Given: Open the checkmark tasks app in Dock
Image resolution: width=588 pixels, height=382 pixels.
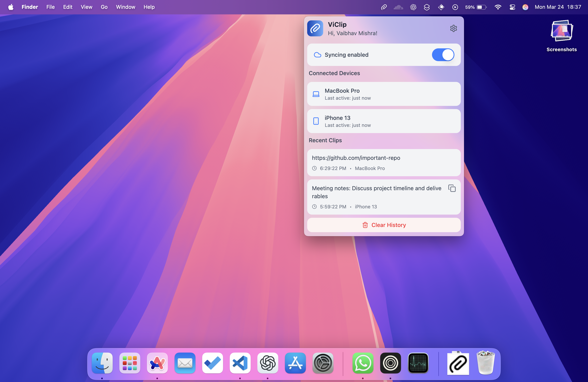Looking at the screenshot, I should (212, 363).
